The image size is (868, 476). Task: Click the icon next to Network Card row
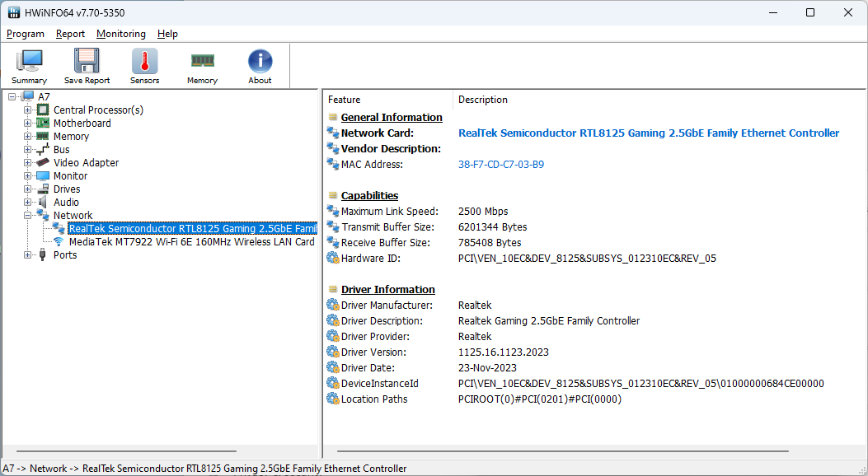click(x=333, y=133)
